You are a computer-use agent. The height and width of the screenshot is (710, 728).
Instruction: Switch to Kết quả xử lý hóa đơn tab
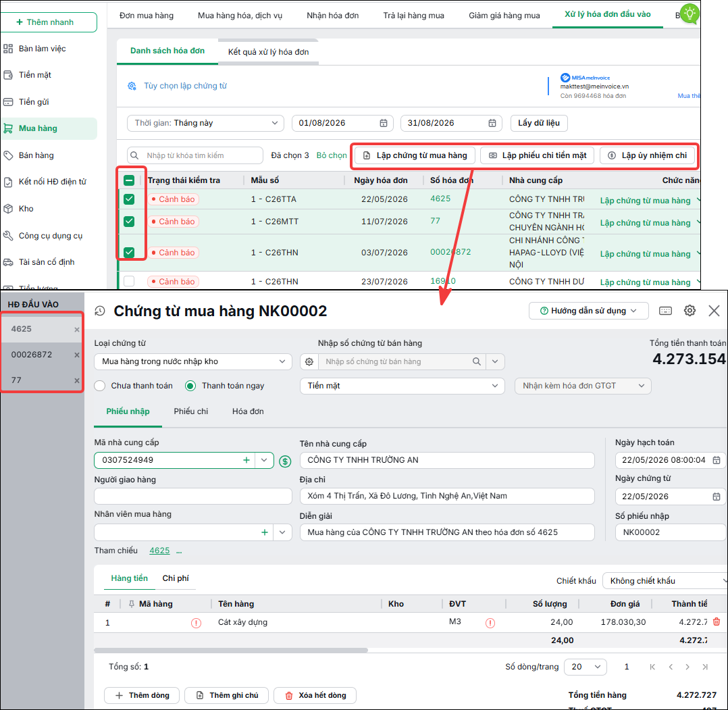[268, 52]
